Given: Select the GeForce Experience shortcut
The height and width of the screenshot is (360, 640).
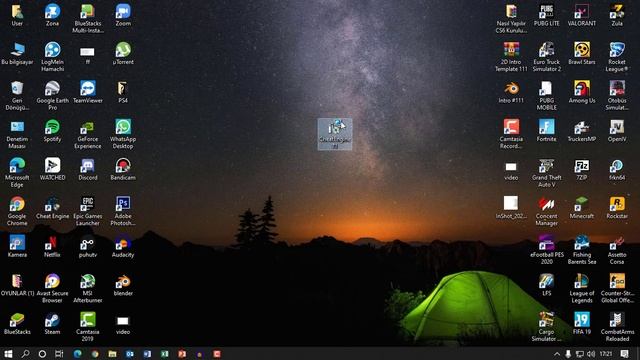Looking at the screenshot, I should tap(88, 134).
